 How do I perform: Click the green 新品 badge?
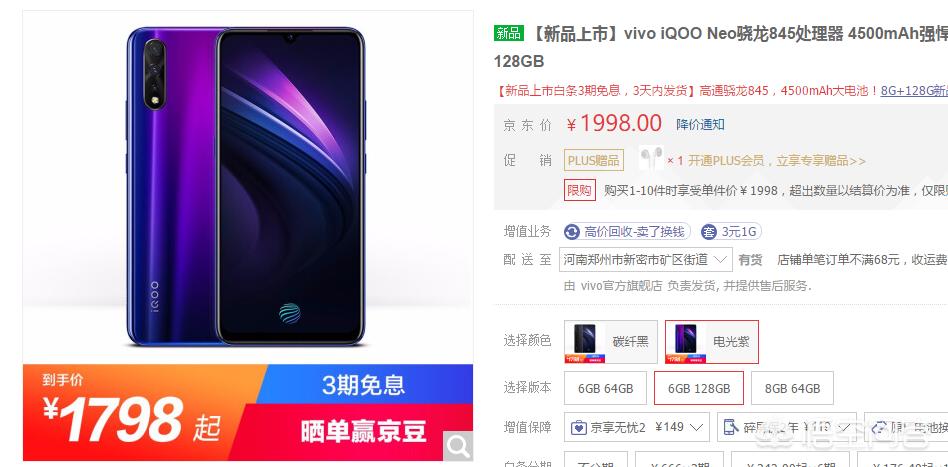508,33
